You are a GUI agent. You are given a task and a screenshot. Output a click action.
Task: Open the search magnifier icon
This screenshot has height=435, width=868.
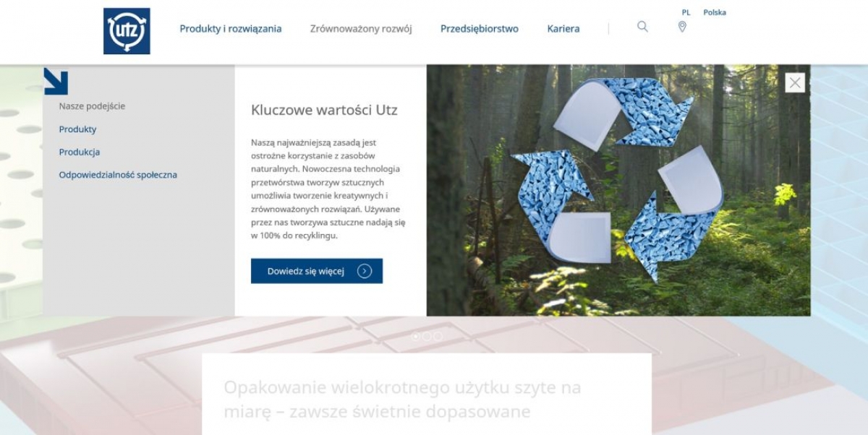click(642, 27)
